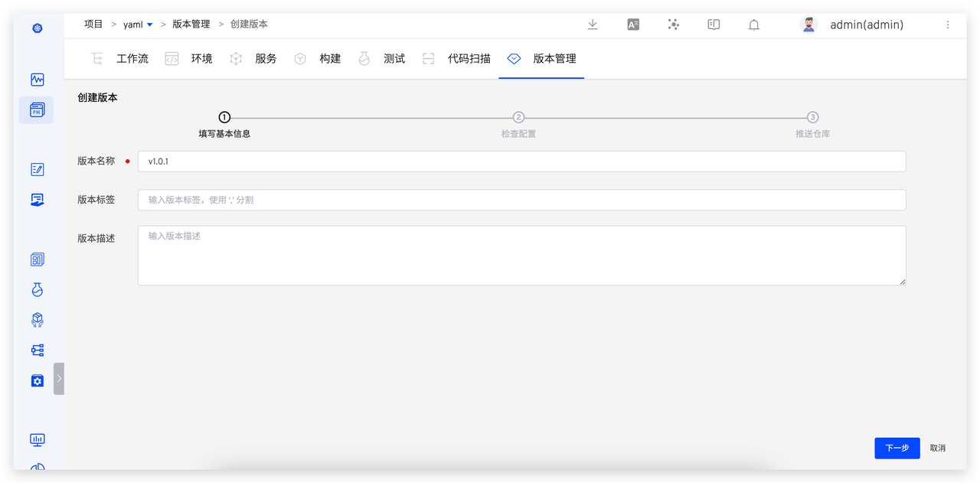
Task: Open the edit document icon in the sidebar
Action: [x=36, y=169]
